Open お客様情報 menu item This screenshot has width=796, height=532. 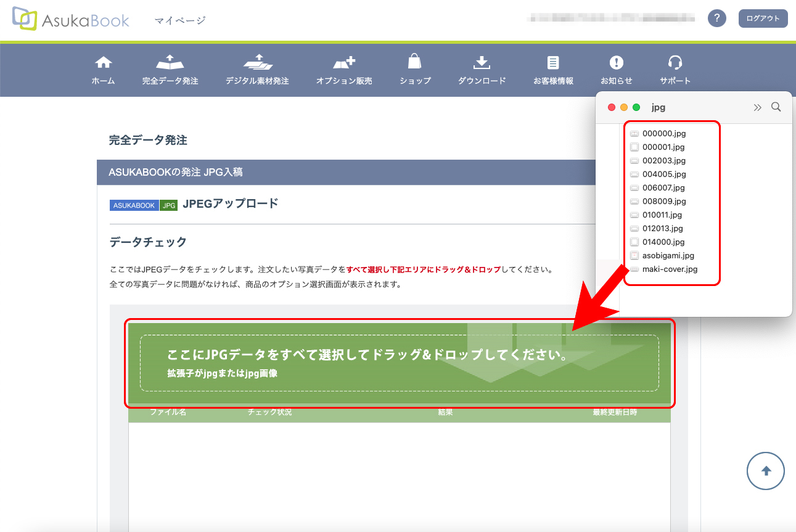coord(553,70)
